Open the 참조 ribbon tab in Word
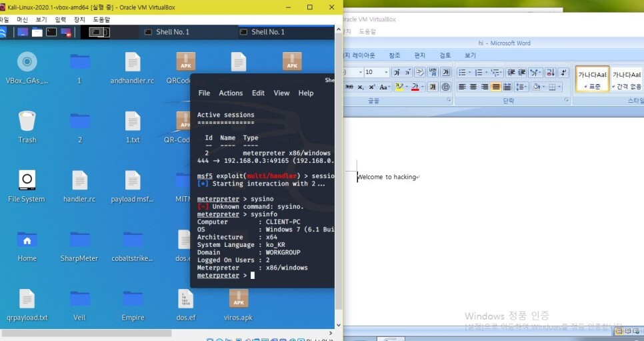 (394, 55)
